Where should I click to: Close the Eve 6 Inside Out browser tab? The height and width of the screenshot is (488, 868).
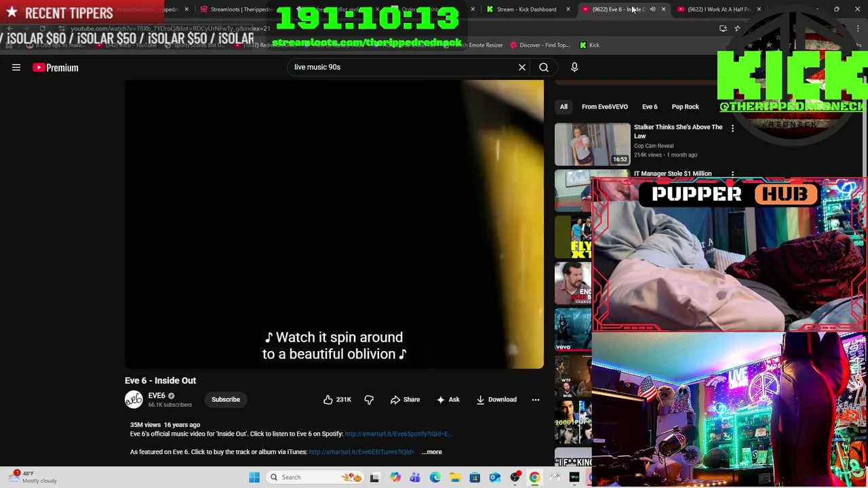(663, 9)
